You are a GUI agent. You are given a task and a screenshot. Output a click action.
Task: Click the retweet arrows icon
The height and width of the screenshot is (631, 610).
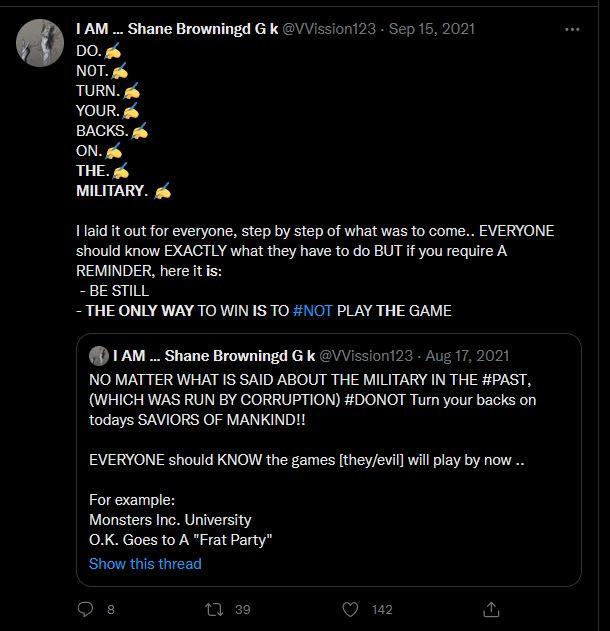click(212, 609)
